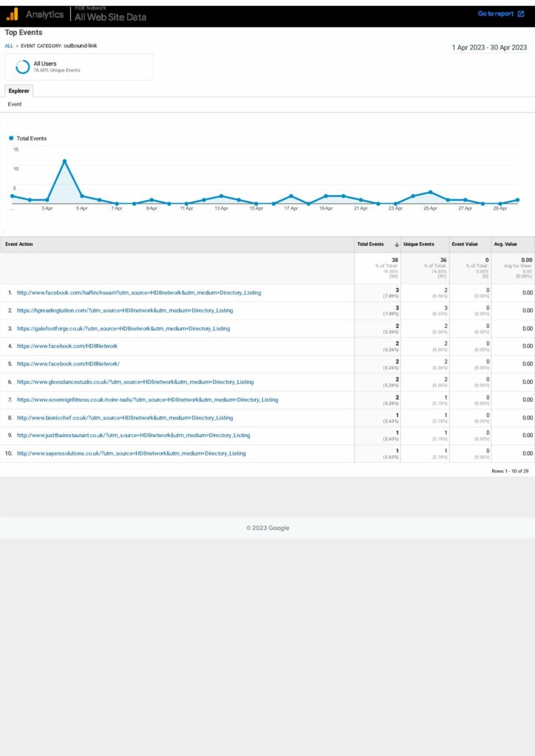Viewport: 535px width, 756px height.
Task: Open the sayerssolutions.co.uk event link
Action: point(131,453)
